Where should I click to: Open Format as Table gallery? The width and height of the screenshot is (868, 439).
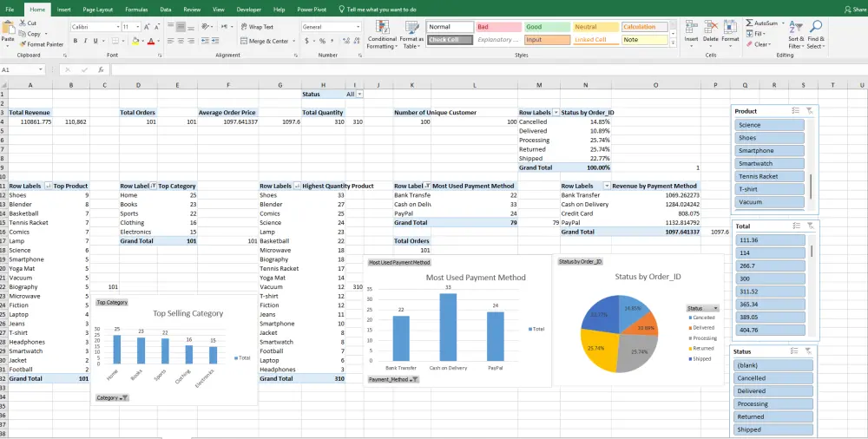tap(411, 35)
